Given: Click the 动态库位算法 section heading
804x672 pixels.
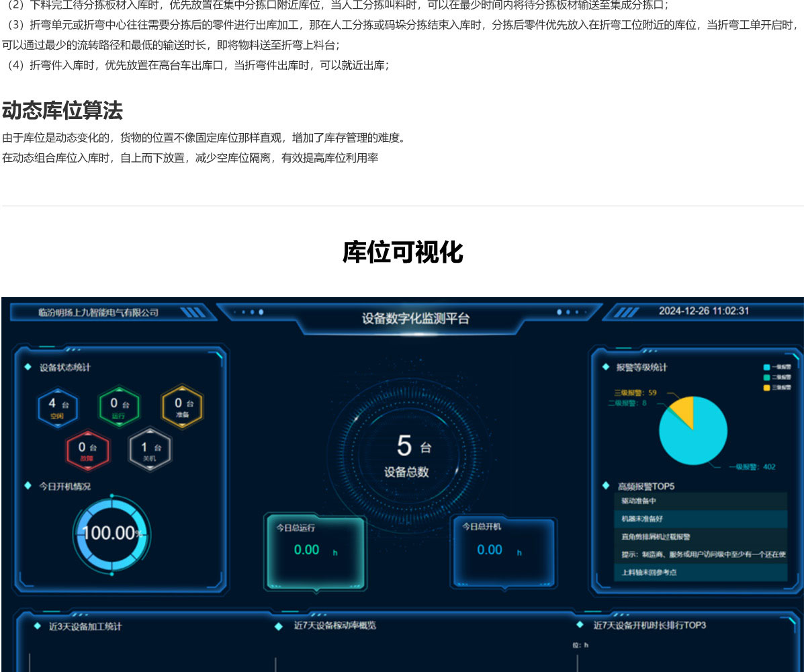Looking at the screenshot, I should (x=62, y=110).
